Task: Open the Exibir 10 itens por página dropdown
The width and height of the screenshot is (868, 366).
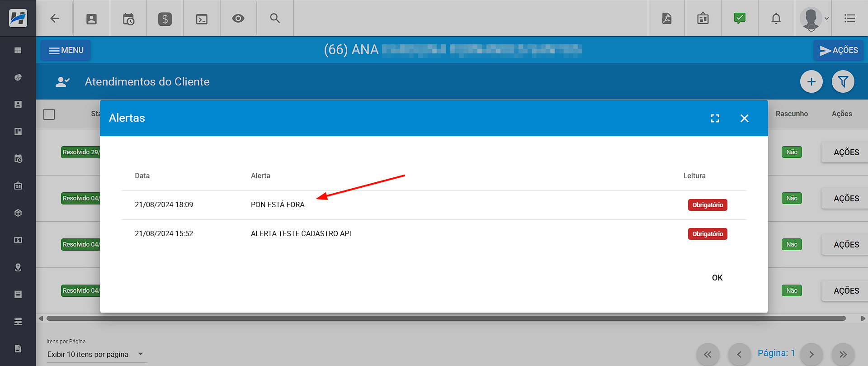Action: [96, 354]
